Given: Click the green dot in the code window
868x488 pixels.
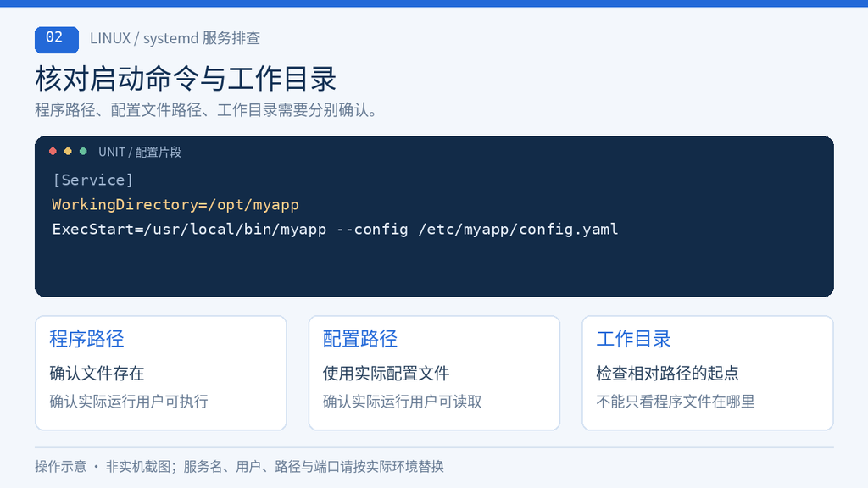Looking at the screenshot, I should click(x=83, y=151).
